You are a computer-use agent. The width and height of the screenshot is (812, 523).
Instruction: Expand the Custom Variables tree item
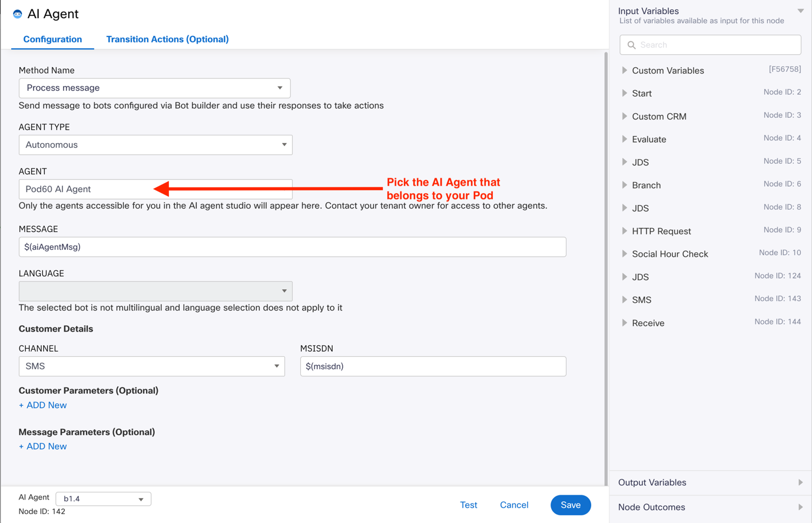click(625, 71)
